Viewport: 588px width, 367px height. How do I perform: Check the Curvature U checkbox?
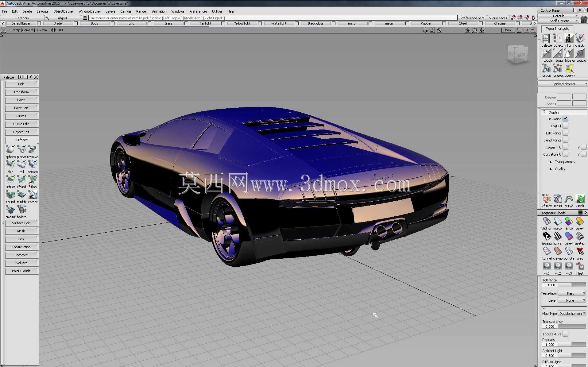(x=565, y=154)
